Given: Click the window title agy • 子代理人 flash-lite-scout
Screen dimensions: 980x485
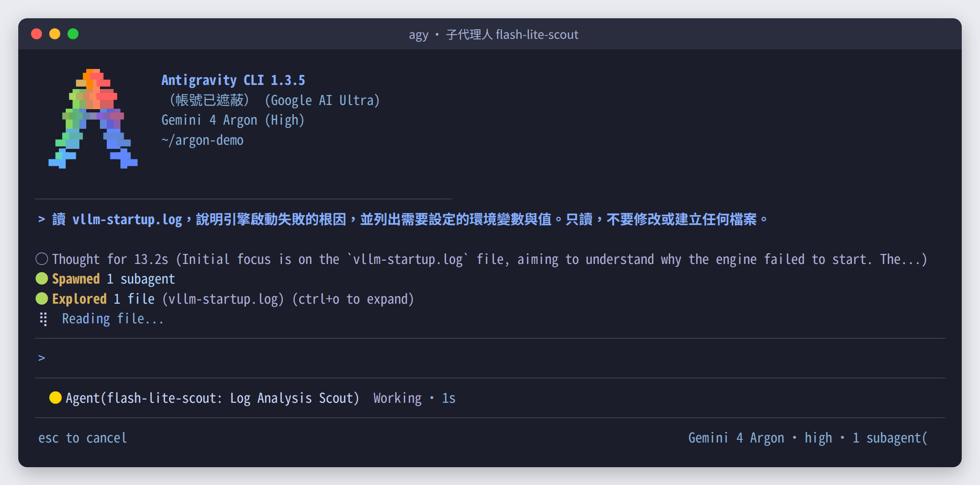Looking at the screenshot, I should pyautogui.click(x=493, y=35).
